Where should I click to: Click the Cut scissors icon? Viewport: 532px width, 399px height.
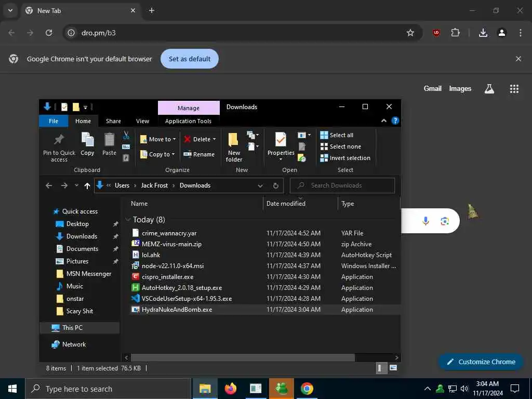pos(126,136)
